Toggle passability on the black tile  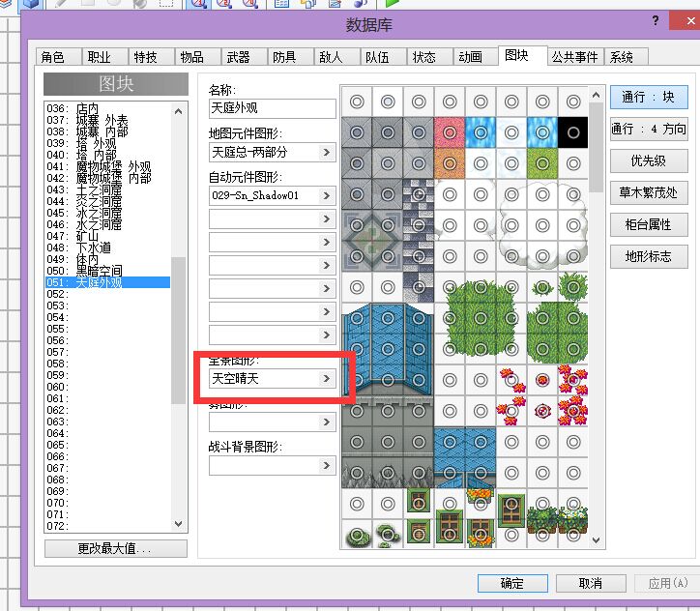[x=573, y=132]
